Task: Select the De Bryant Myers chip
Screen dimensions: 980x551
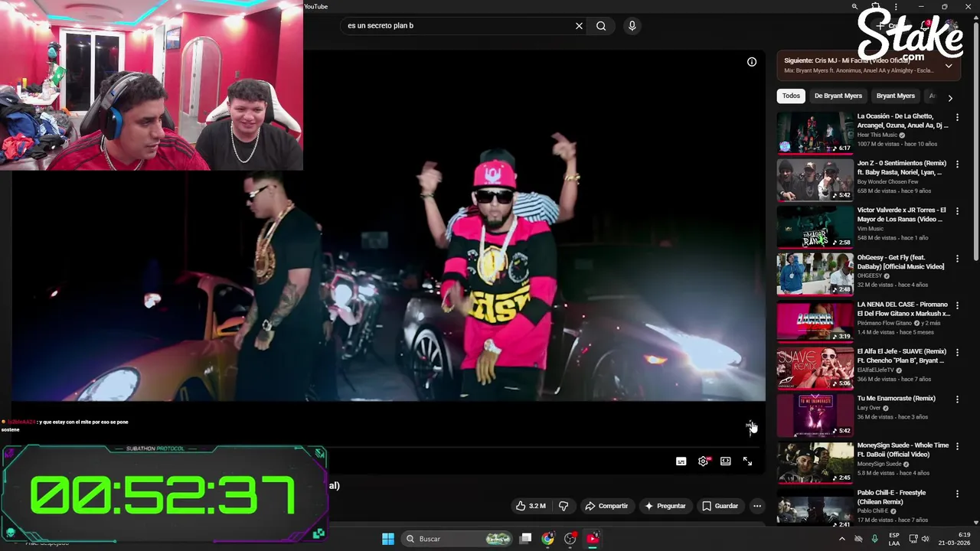Action: (838, 96)
